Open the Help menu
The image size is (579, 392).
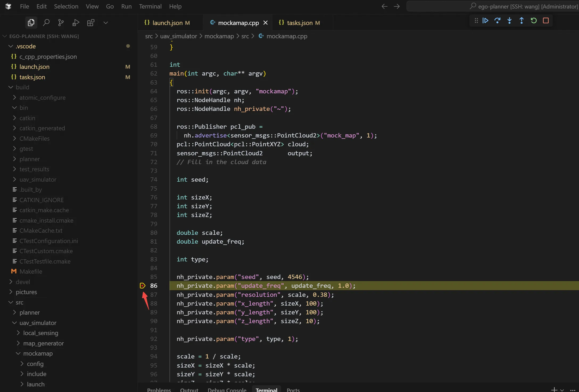click(175, 6)
